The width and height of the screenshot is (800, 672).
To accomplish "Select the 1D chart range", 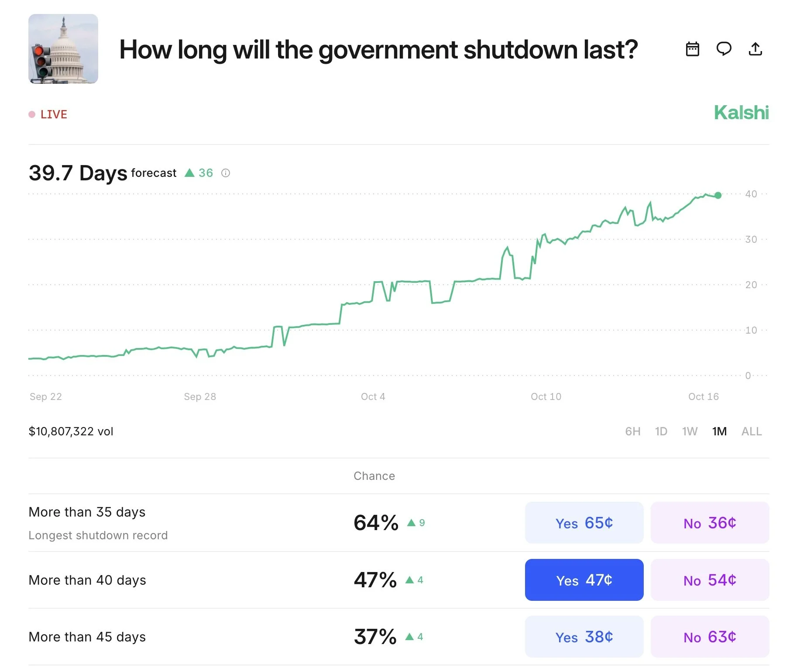I will pos(661,431).
